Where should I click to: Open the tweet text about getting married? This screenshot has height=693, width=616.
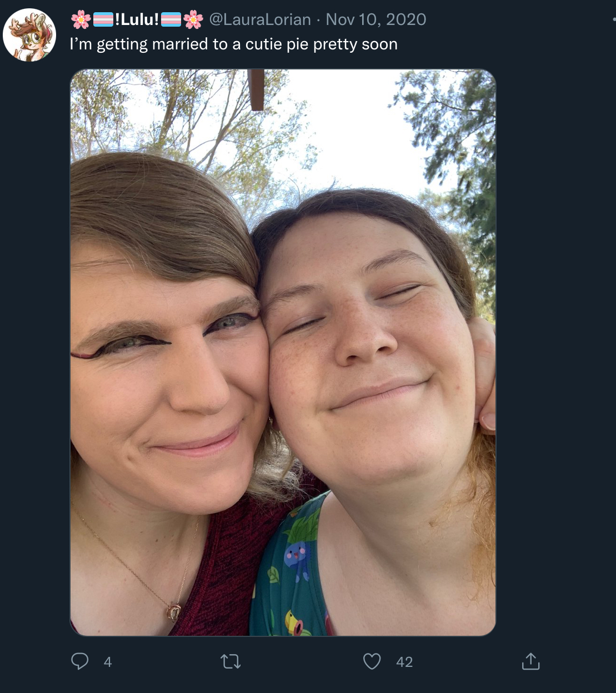pos(234,44)
